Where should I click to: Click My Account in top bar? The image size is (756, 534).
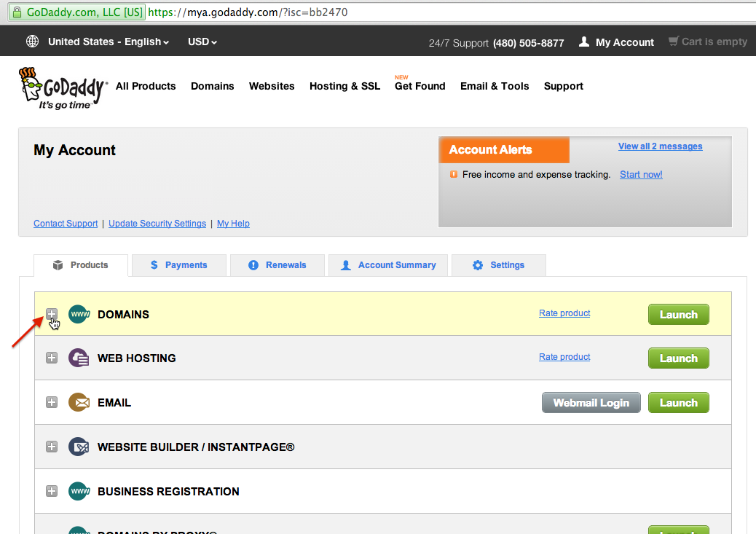click(624, 42)
